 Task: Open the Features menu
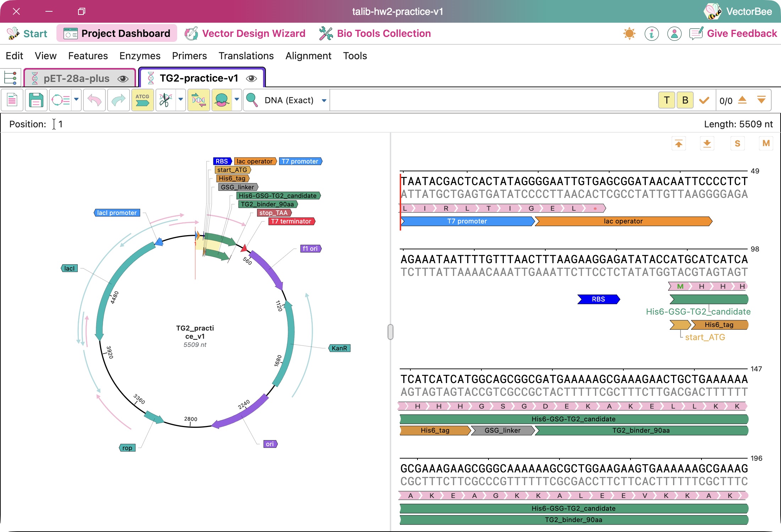(88, 56)
